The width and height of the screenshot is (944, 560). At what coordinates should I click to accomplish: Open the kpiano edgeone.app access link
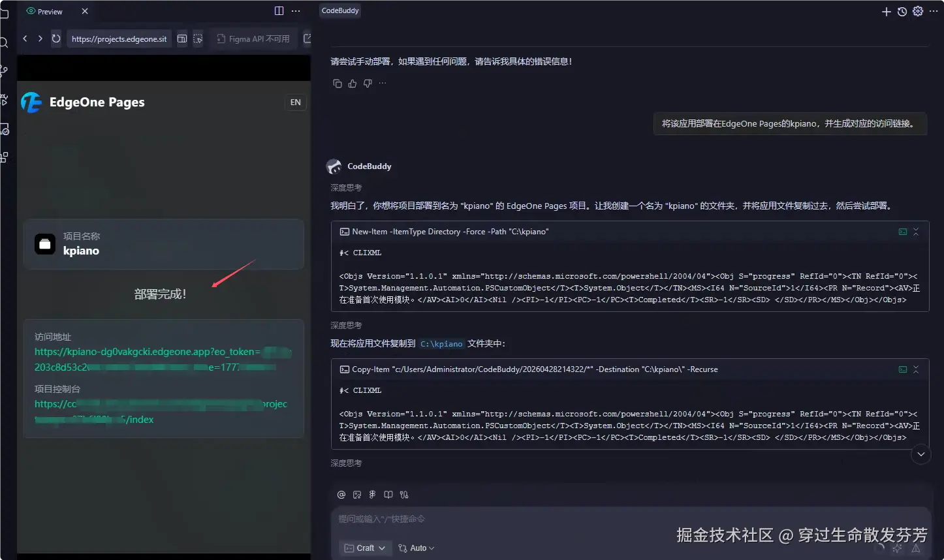tap(162, 360)
